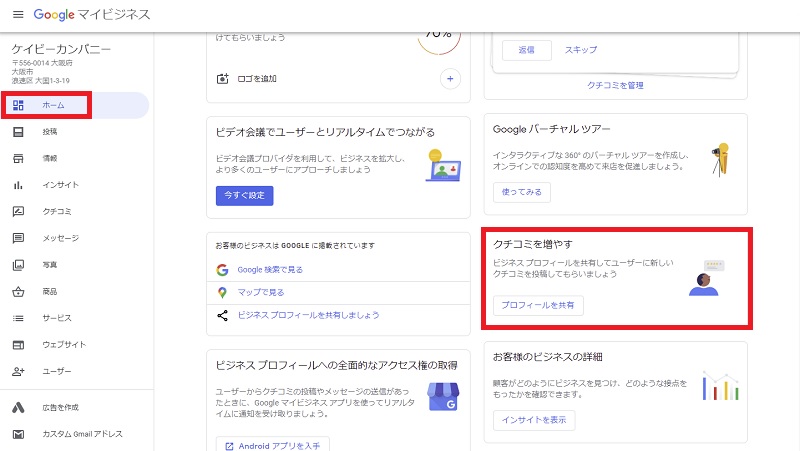Open the 投稿 menu item
Screen dimensions: 800x451
coord(75,132)
